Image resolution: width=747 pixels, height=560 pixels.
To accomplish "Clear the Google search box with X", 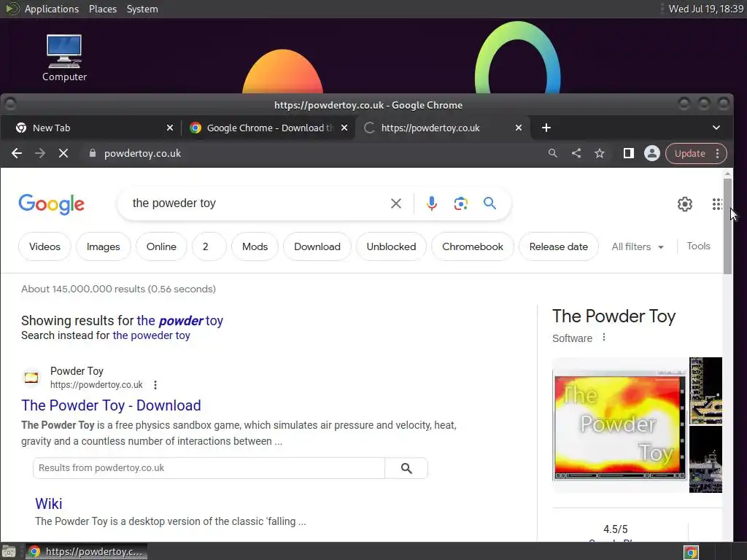I will [x=396, y=204].
